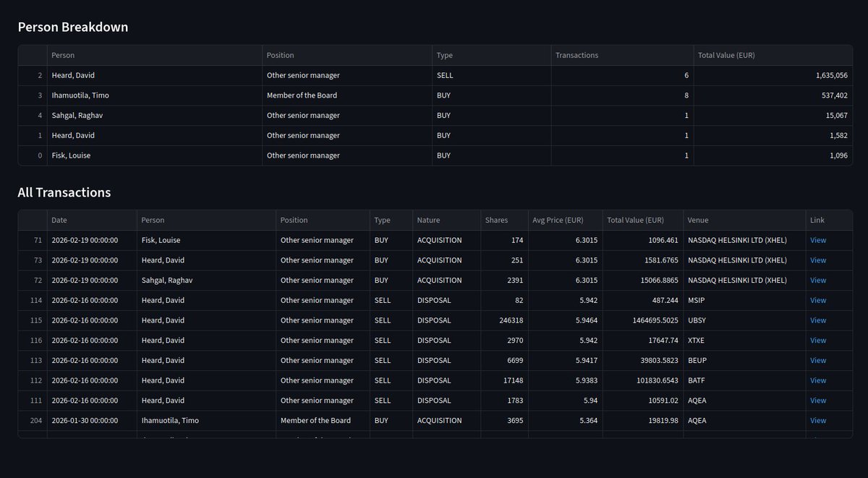Open View link for Ihamuotila row 204
This screenshot has width=868, height=478.
817,421
